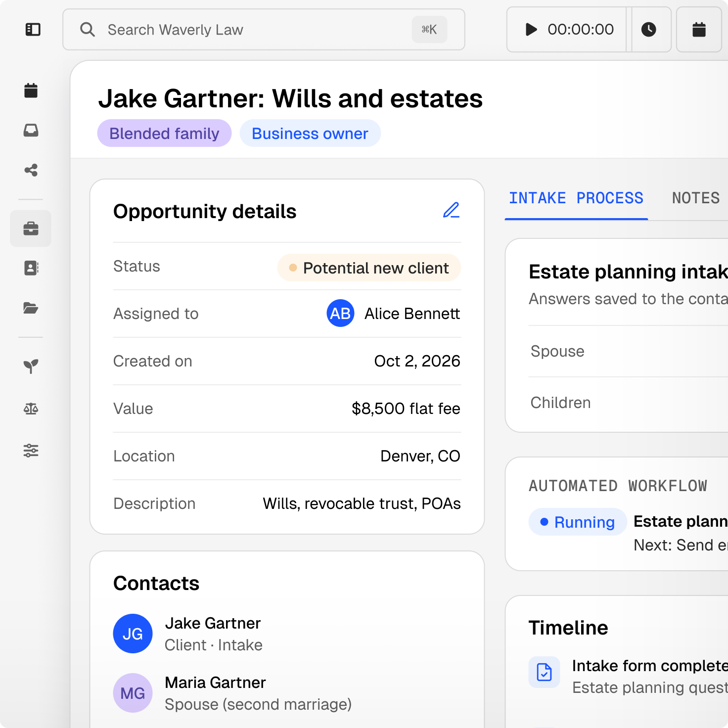The width and height of the screenshot is (728, 728).
Task: Open the top-right calendar button
Action: (699, 30)
